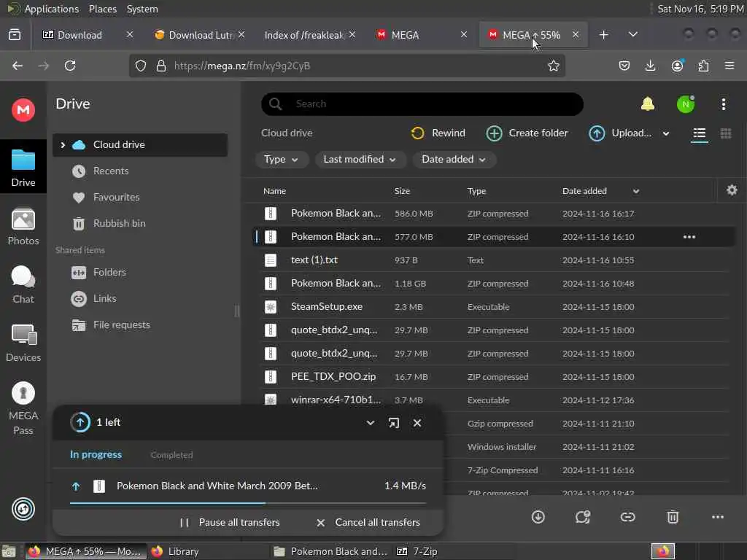Viewport: 747px width, 560px height.
Task: Click the Rewind button
Action: tap(438, 133)
